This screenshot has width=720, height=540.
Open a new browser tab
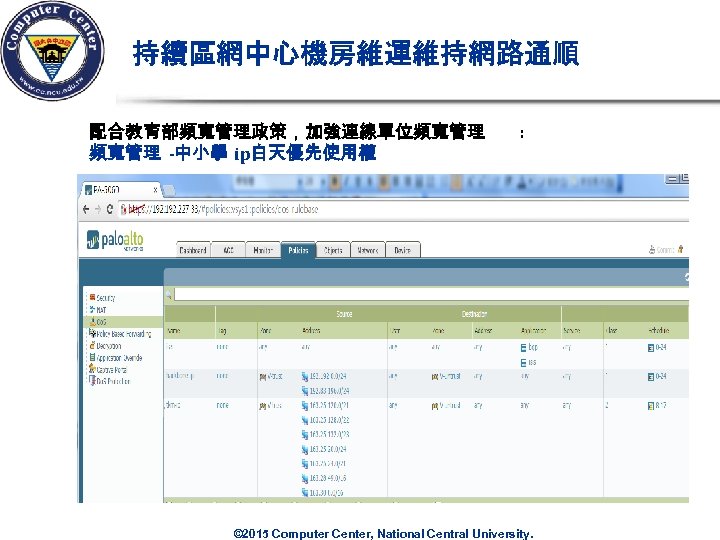tap(169, 190)
